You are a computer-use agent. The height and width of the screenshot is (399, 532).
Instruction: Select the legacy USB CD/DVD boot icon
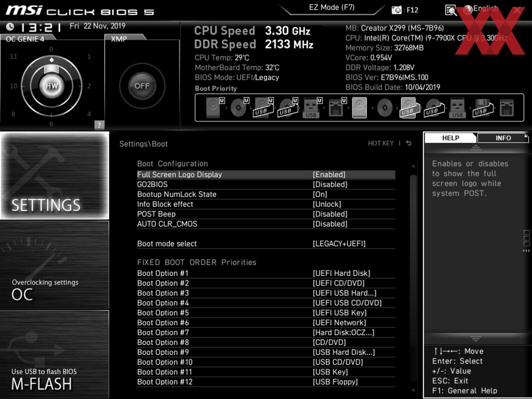(434, 108)
